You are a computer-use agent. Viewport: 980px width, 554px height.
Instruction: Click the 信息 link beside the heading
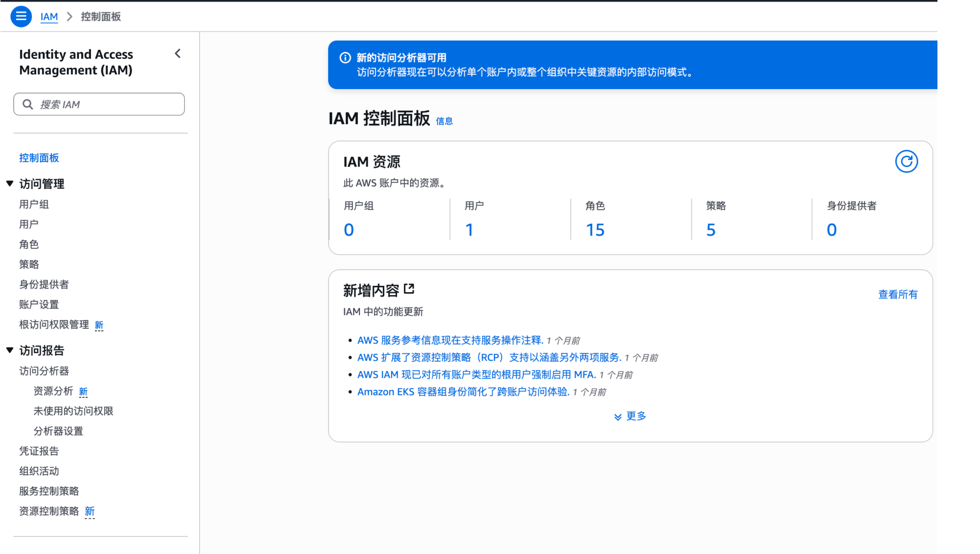coord(444,121)
